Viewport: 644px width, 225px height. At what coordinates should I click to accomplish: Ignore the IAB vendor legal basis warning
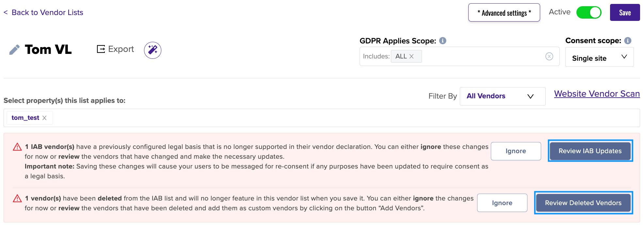click(x=516, y=151)
